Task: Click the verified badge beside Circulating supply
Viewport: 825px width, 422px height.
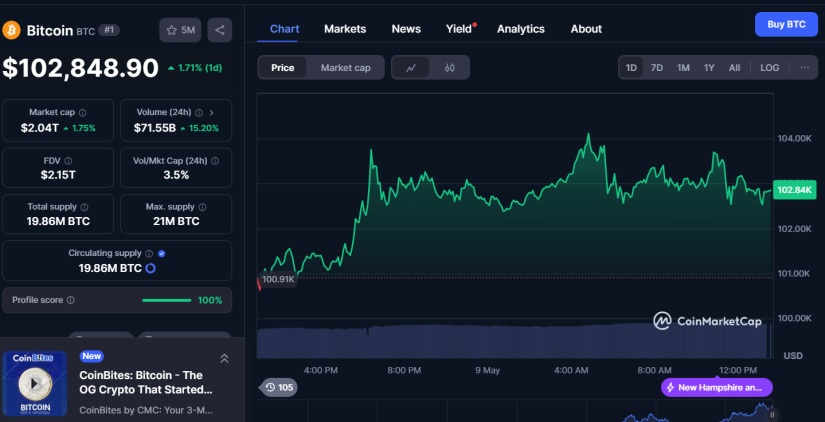Action: pyautogui.click(x=162, y=254)
